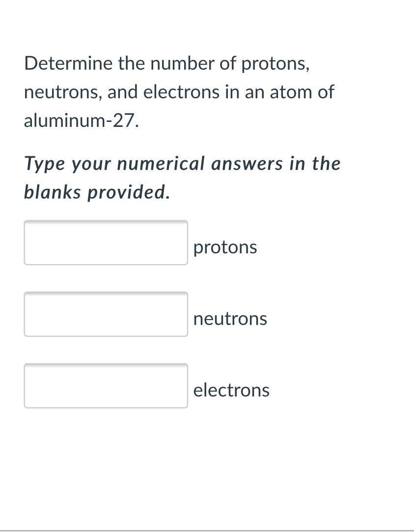Click the 'protons' label beside first blank
This screenshot has height=532, width=414.
tap(225, 248)
